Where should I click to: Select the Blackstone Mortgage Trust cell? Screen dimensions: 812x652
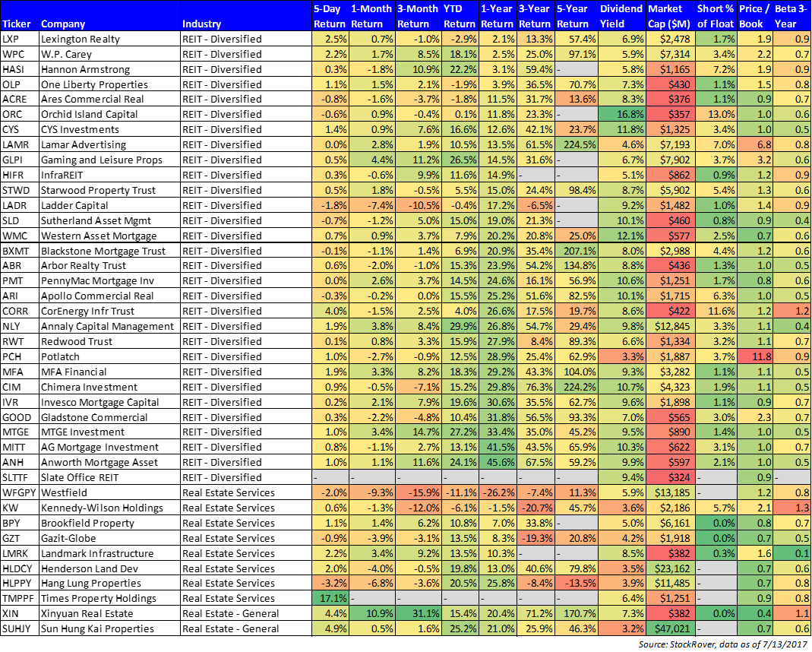[109, 252]
